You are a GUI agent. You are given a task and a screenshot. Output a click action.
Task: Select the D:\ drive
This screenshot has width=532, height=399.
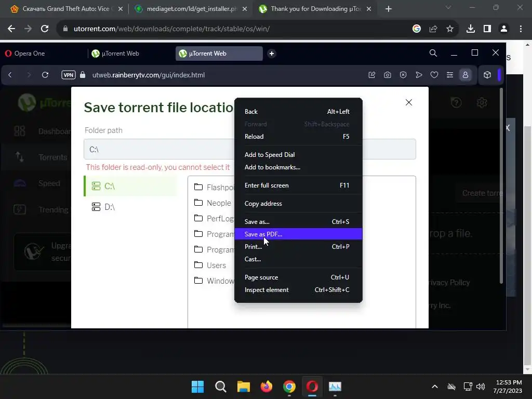click(x=130, y=207)
